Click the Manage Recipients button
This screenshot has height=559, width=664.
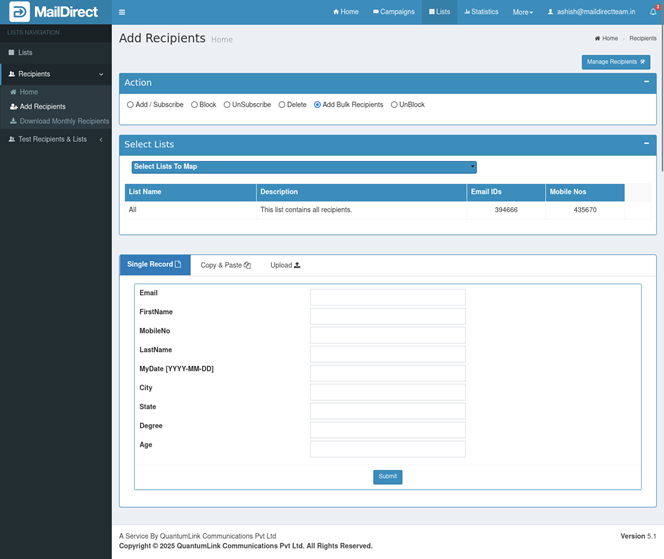pos(615,62)
